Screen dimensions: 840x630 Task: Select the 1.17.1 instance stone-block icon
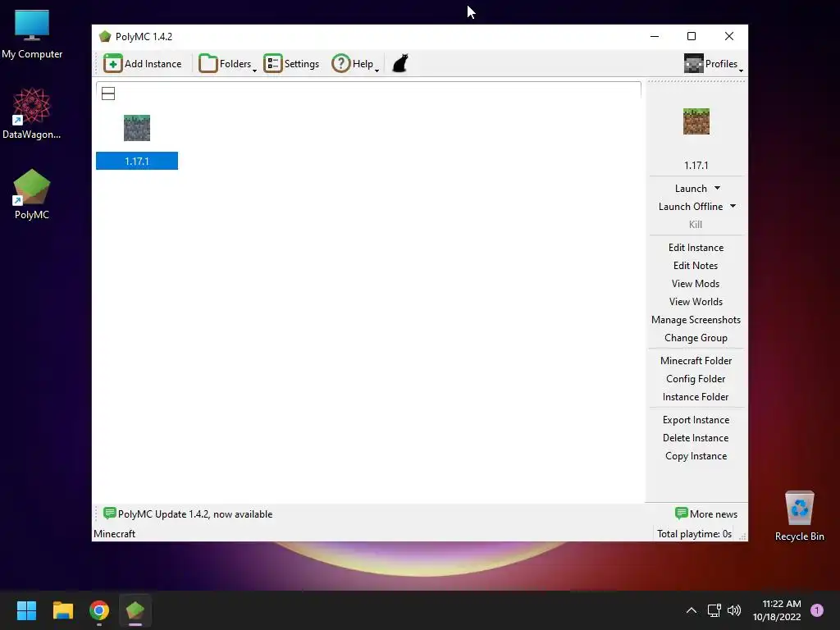pyautogui.click(x=137, y=128)
